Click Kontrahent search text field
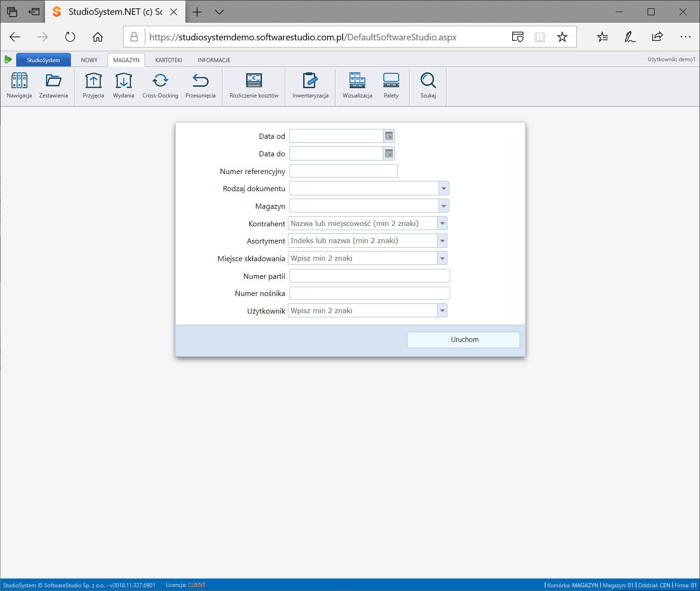 [x=363, y=223]
